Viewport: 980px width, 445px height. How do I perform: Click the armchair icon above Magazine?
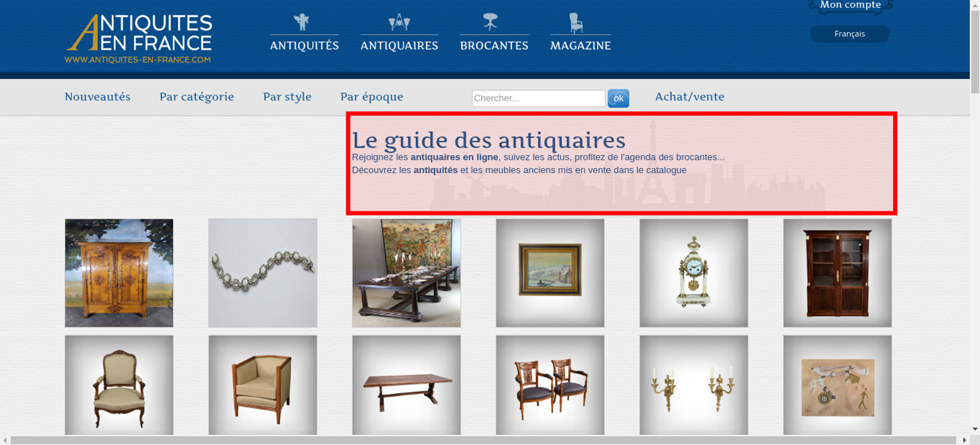576,23
